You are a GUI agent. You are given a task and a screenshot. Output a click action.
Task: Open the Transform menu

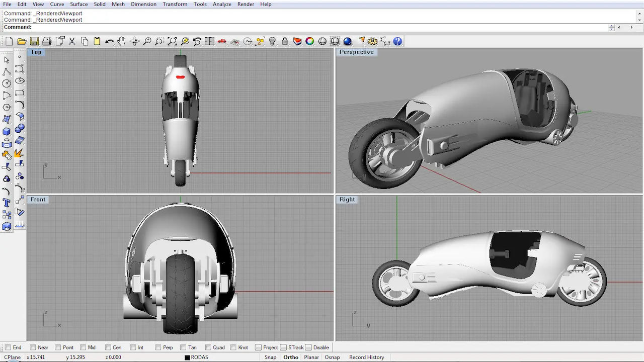point(175,4)
